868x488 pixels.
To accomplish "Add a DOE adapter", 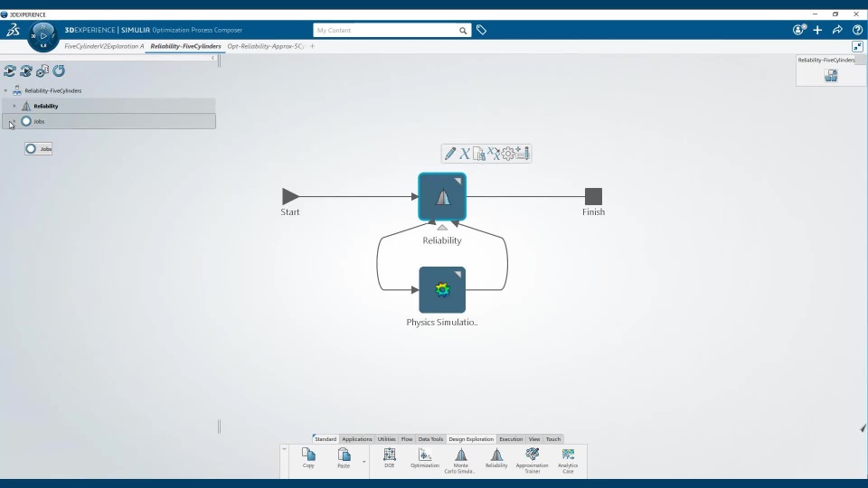I will [389, 458].
